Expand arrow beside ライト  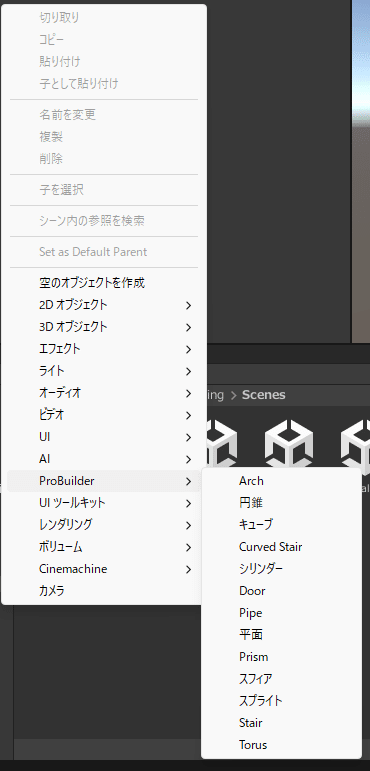coord(188,371)
